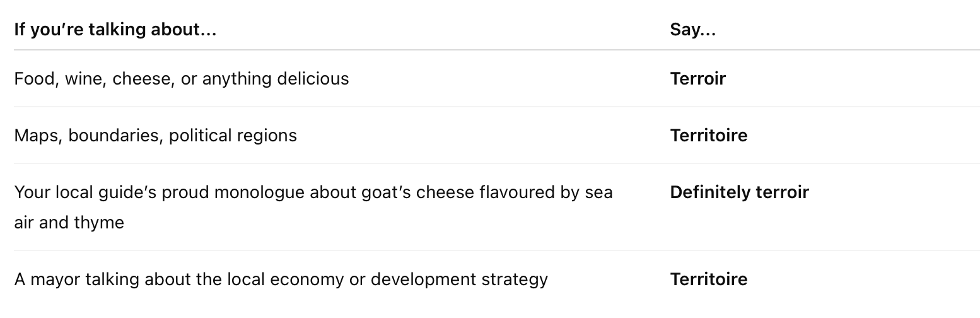Click the "Say..." column header
This screenshot has width=980, height=318.
click(692, 30)
